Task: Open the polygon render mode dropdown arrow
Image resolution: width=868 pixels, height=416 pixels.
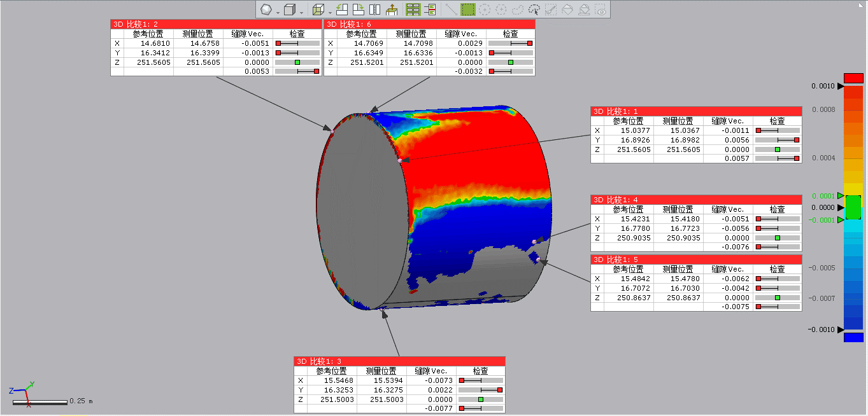Action: click(x=278, y=11)
